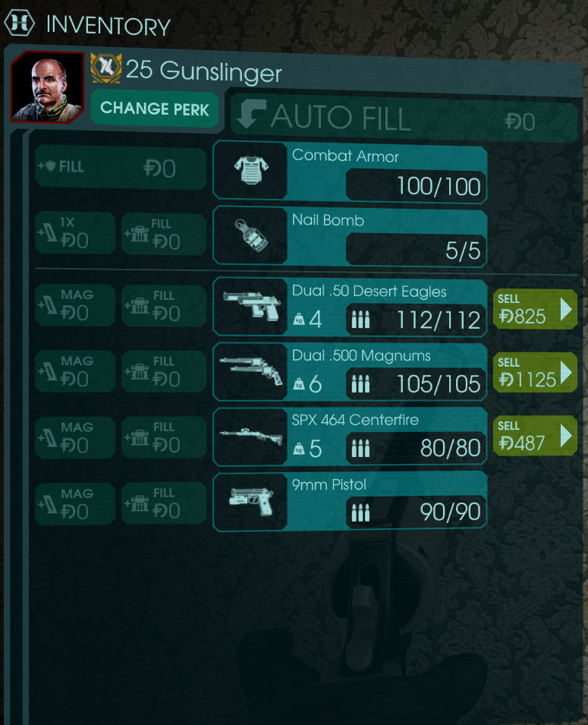
Task: Open the Change Perk menu
Action: pyautogui.click(x=154, y=109)
